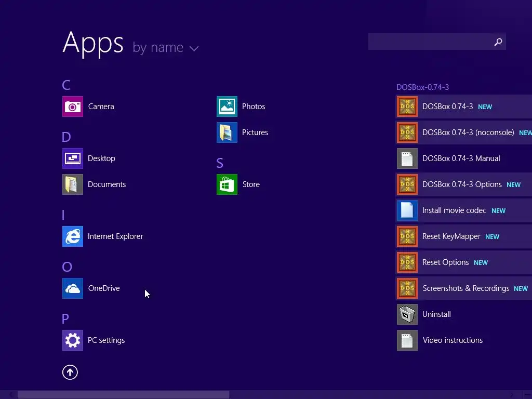Image resolution: width=532 pixels, height=399 pixels.
Task: Click the up arrow to return to Start
Action: click(70, 372)
